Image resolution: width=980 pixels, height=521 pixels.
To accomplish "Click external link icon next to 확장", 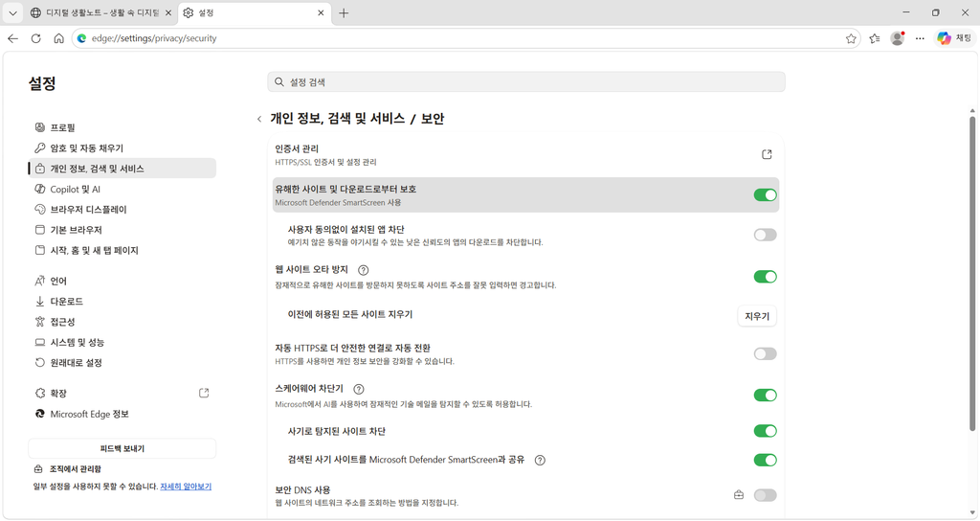I will pyautogui.click(x=204, y=393).
